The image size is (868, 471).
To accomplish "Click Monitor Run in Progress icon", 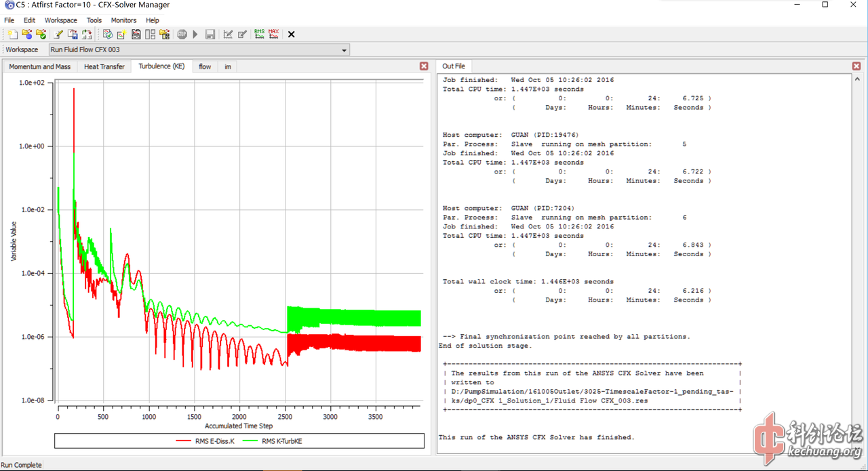I will 27,34.
